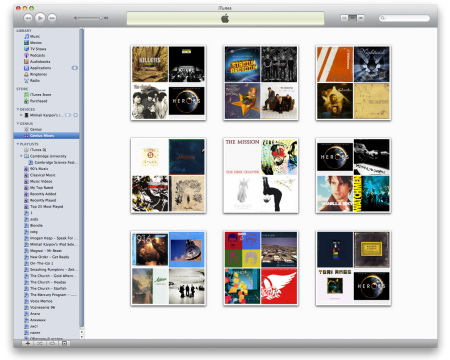The height and width of the screenshot is (360, 450).
Task: Open the Music library
Action: (x=47, y=36)
